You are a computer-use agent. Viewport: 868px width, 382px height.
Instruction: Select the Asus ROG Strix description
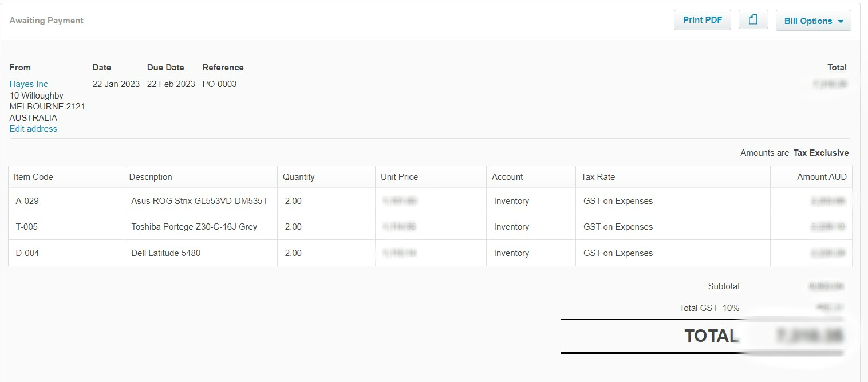coord(199,201)
